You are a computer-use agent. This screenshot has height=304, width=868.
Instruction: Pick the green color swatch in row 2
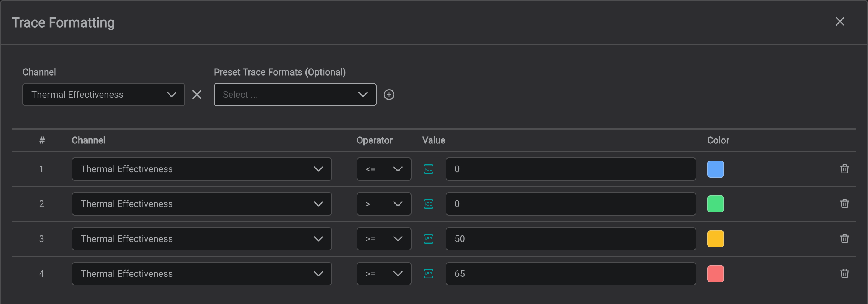[716, 204]
